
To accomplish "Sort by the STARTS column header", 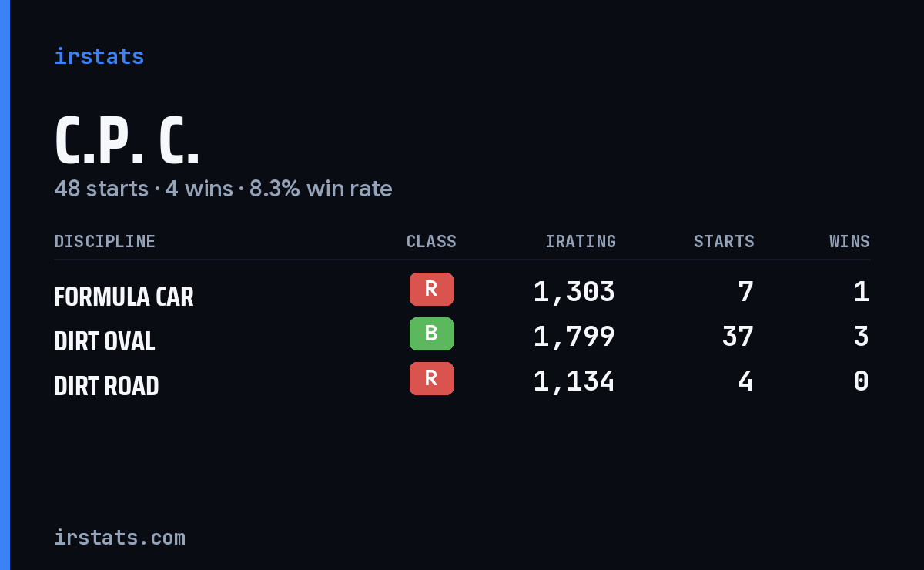I will [x=724, y=242].
